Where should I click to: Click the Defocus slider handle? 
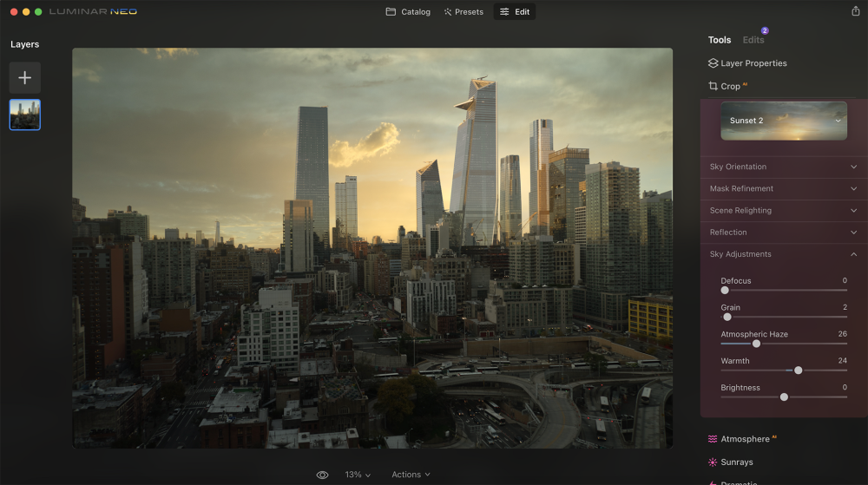(x=725, y=291)
